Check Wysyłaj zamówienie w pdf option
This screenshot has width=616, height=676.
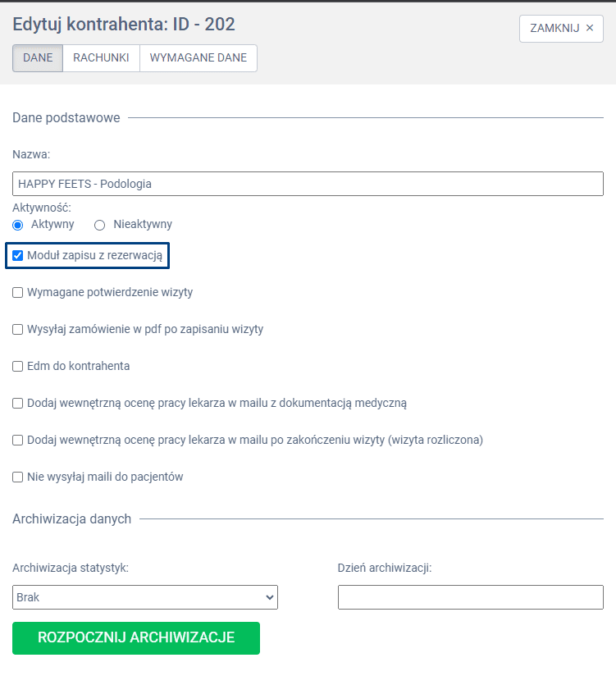[18, 330]
